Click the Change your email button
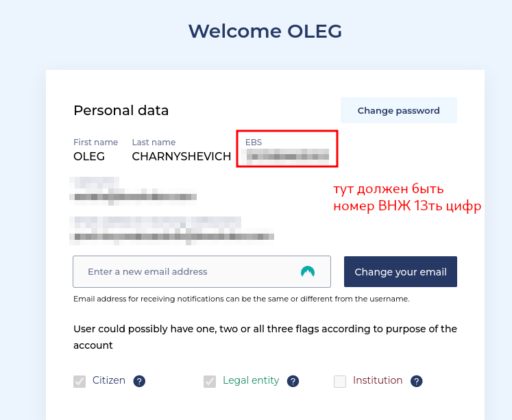 (x=400, y=272)
